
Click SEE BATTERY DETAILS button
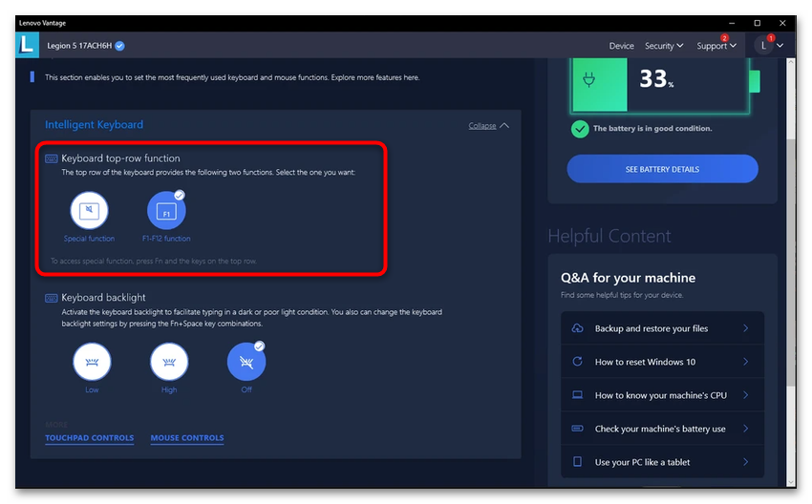(x=662, y=169)
